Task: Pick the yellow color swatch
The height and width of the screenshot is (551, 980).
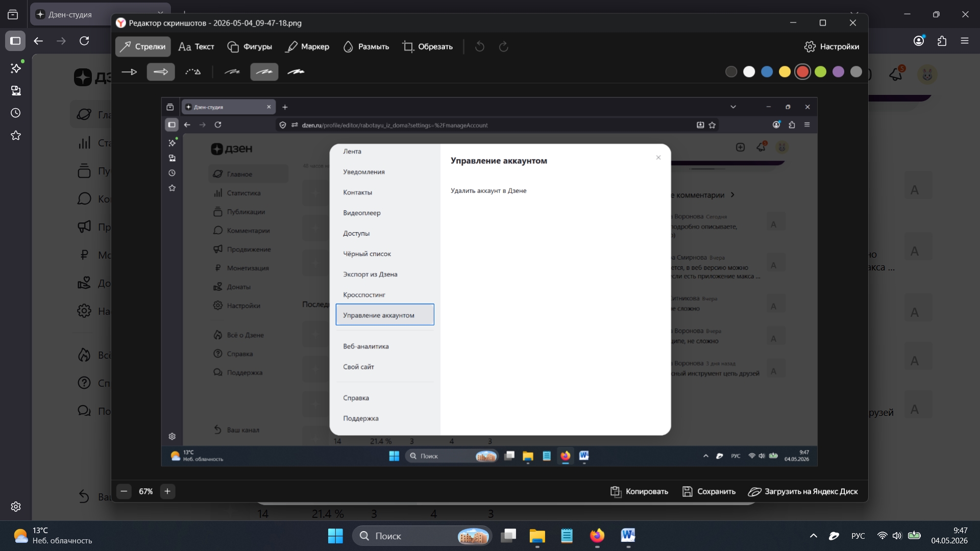Action: tap(785, 72)
